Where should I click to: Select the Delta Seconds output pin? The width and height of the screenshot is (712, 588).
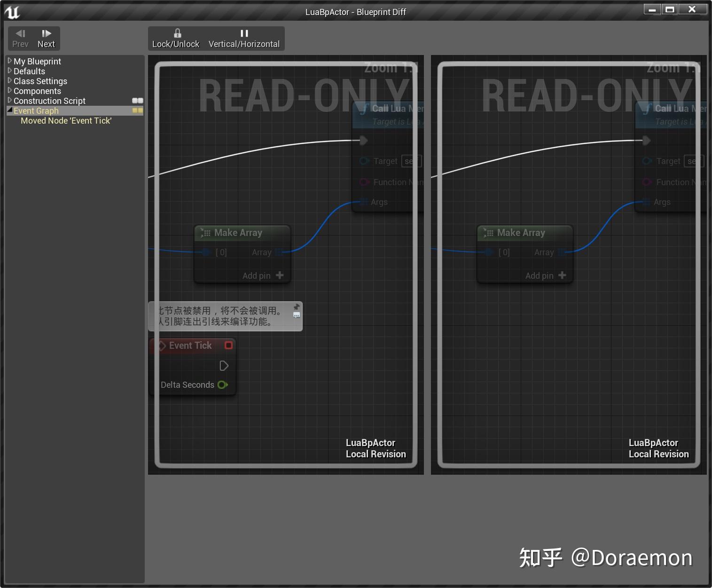[x=223, y=384]
